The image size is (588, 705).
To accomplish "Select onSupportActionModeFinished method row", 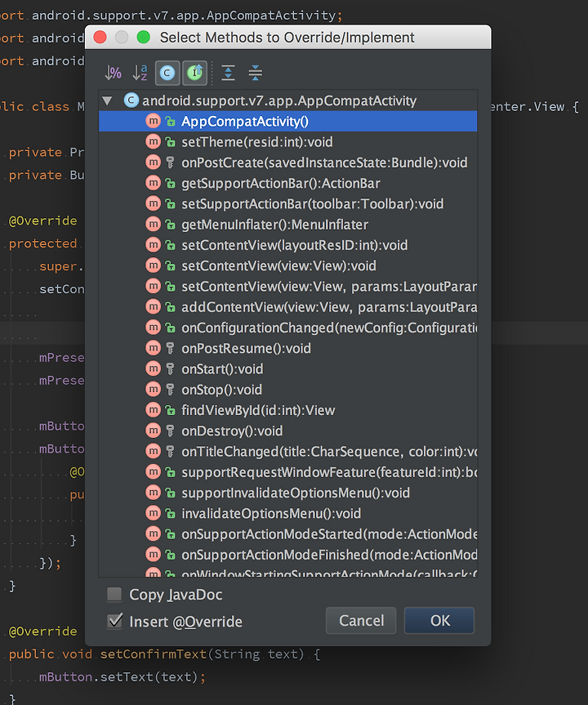I will tap(287, 555).
